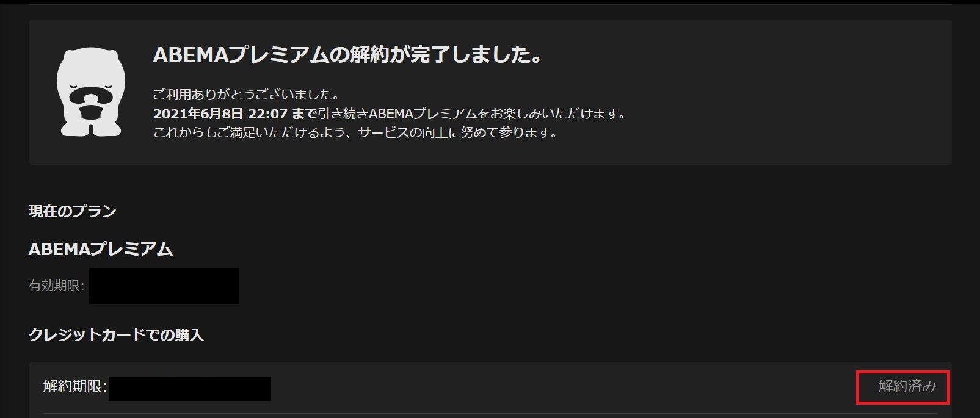Click the ABEMA bear mascot icon
Screen dimensions: 980x418
point(91,92)
